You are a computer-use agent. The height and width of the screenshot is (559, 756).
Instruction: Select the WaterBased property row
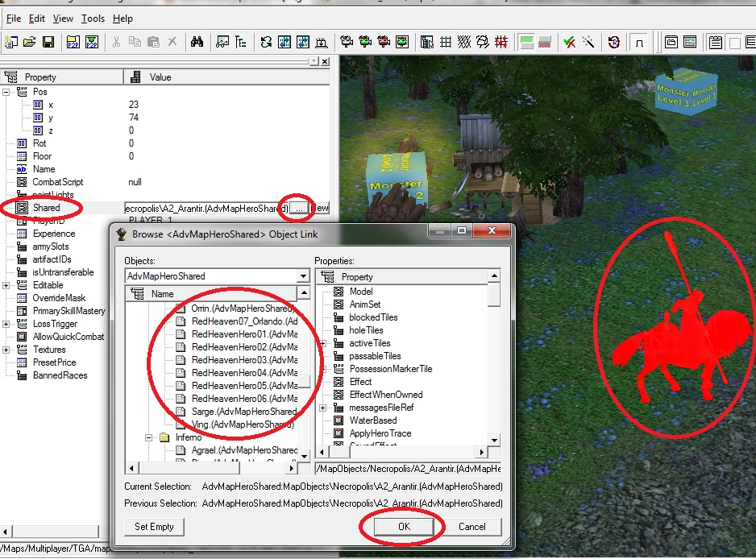click(373, 420)
